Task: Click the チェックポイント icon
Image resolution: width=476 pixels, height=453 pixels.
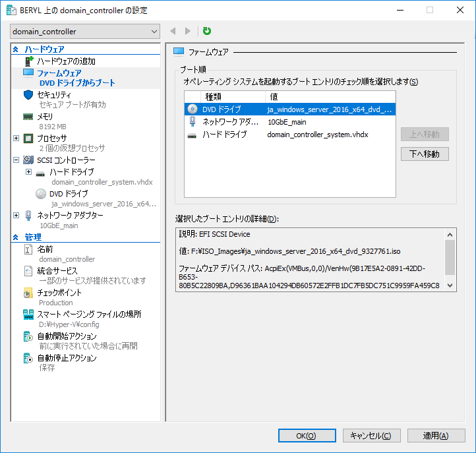Action: tap(28, 293)
